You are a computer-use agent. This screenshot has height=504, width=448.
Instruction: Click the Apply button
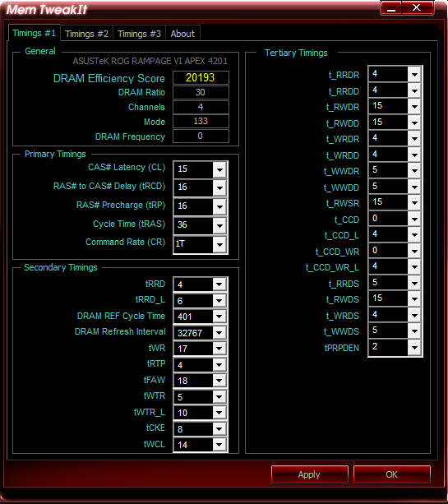309,474
